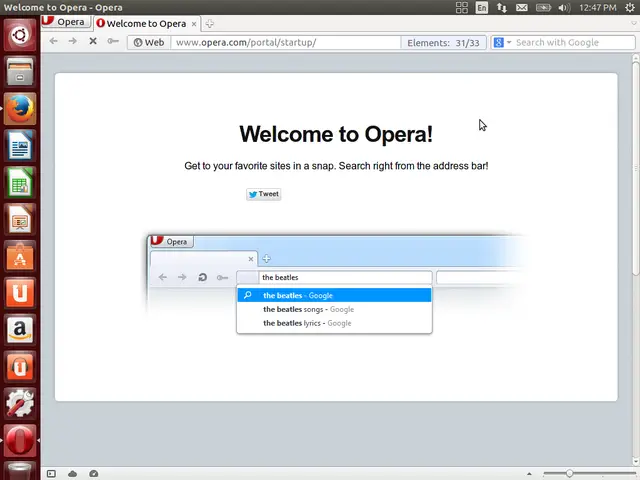This screenshot has height=480, width=640.
Task: Open the system session gear menu
Action: tap(630, 7)
